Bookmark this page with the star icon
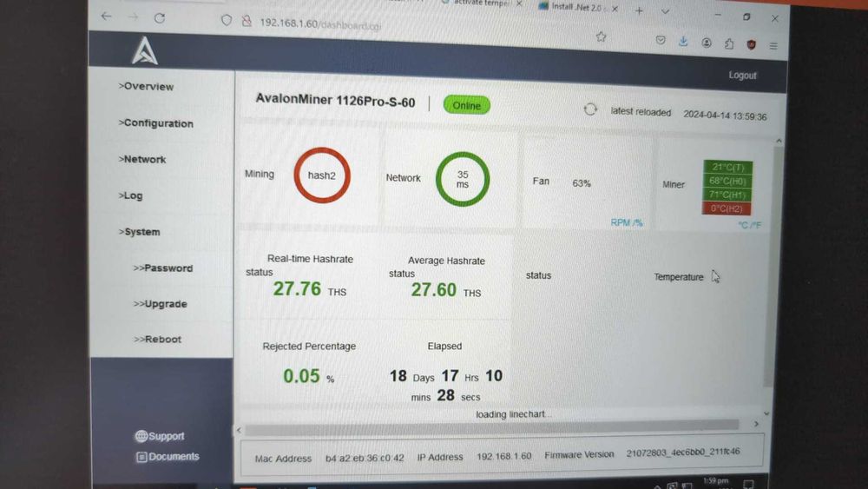The image size is (868, 489). coord(602,36)
